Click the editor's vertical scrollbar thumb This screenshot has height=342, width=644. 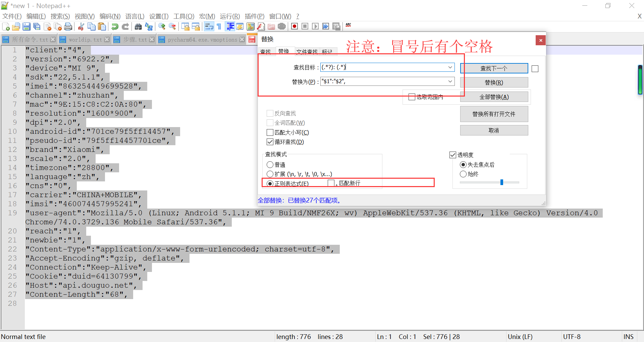[640, 80]
